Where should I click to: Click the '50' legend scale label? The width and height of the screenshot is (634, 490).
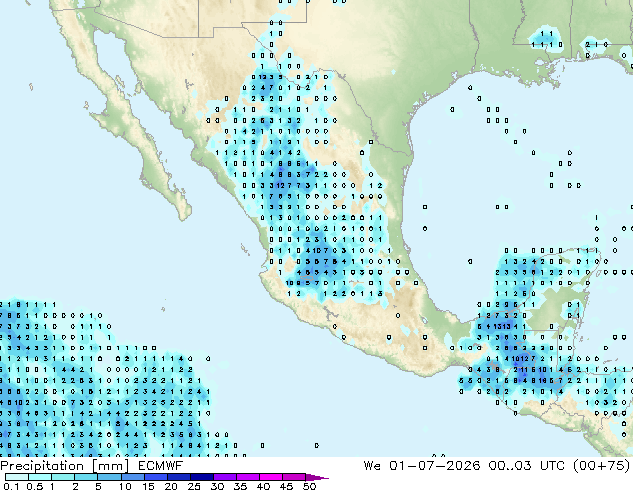tap(310, 486)
